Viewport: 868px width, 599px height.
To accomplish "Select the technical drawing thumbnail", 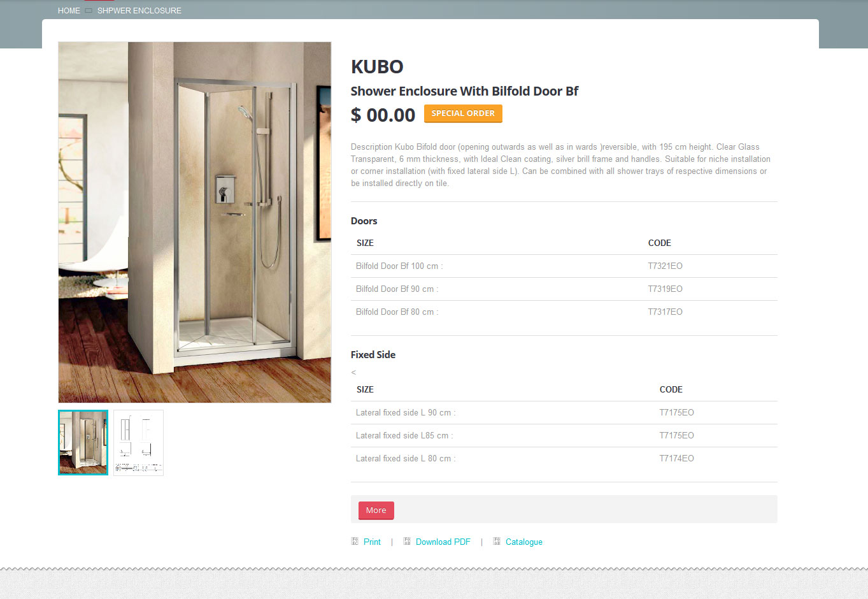I will click(x=139, y=442).
